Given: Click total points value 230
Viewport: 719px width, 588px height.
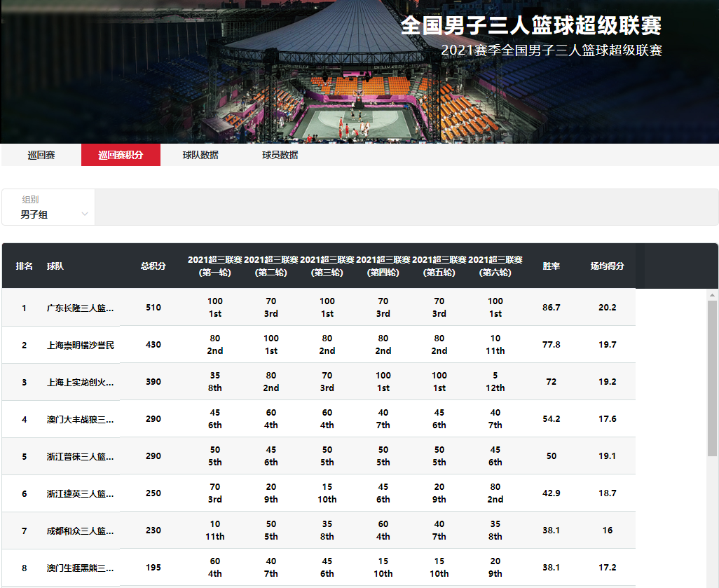Looking at the screenshot, I should pos(153,531).
